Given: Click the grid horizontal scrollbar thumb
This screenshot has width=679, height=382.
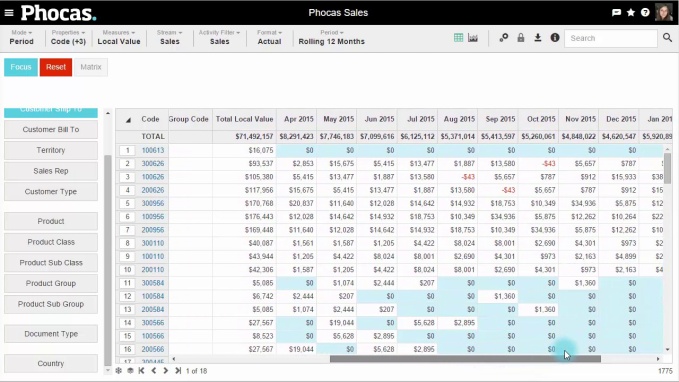Looking at the screenshot, I should [465, 359].
